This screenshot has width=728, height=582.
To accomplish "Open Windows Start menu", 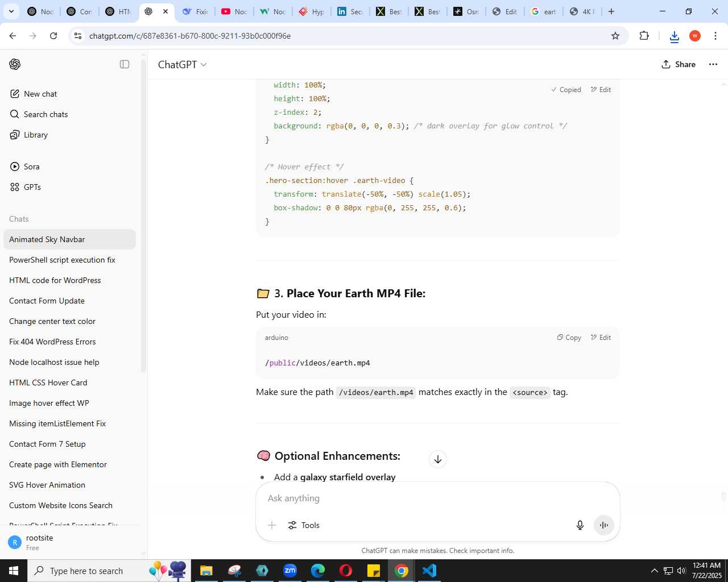I will click(14, 571).
